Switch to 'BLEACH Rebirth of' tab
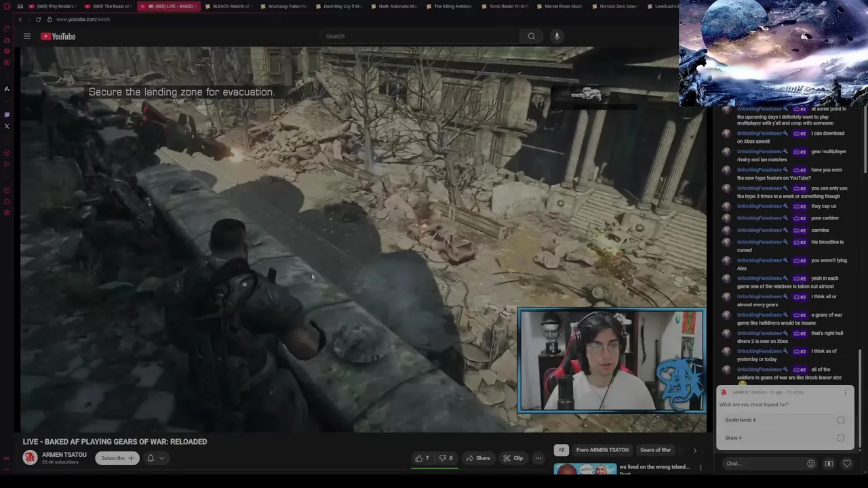 (x=227, y=6)
